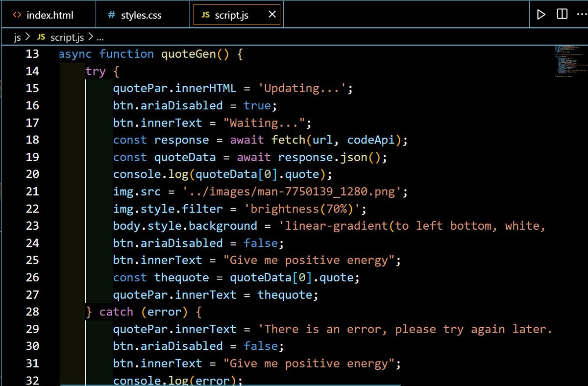Click the 'async' keyword on line 13
This screenshot has height=386, width=588.
[75, 54]
